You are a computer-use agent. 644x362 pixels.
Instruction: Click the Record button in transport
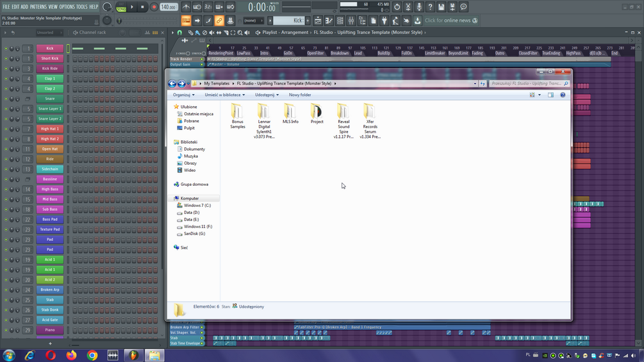tap(154, 7)
